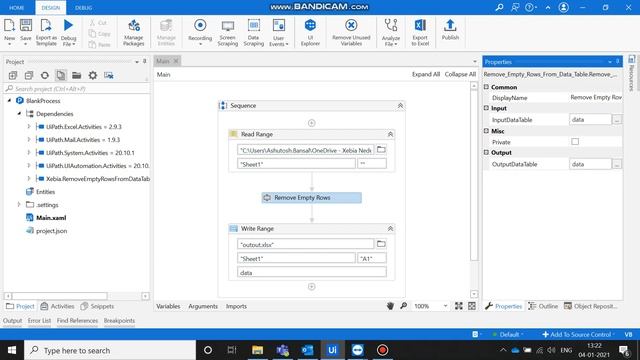Screen dimensions: 640x360
Task: Open project settings gear
Action: point(93,75)
